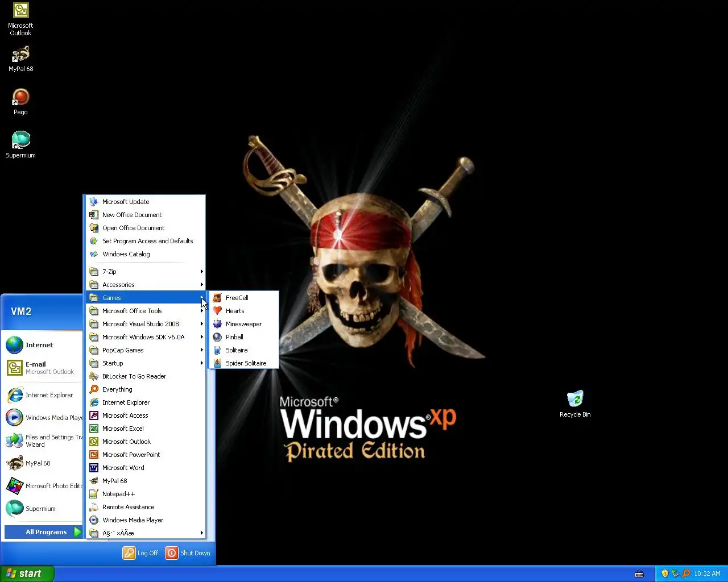Viewport: 728px width, 582px height.
Task: Launch Spider Solitaire from the Games submenu
Action: [x=244, y=363]
